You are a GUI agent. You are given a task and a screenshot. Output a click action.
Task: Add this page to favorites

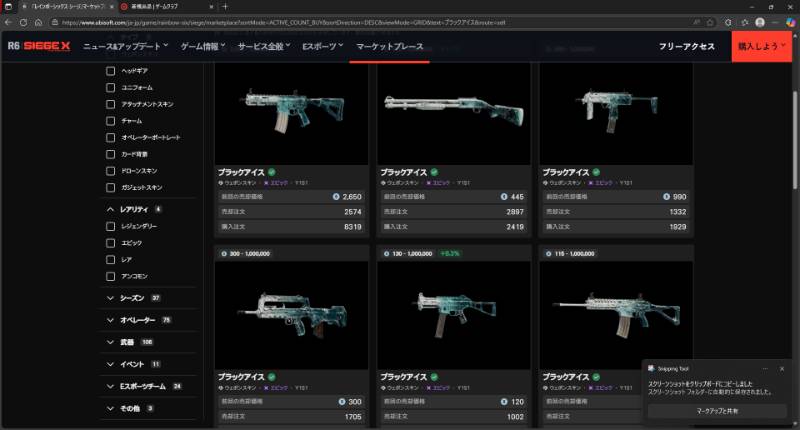pos(710,22)
